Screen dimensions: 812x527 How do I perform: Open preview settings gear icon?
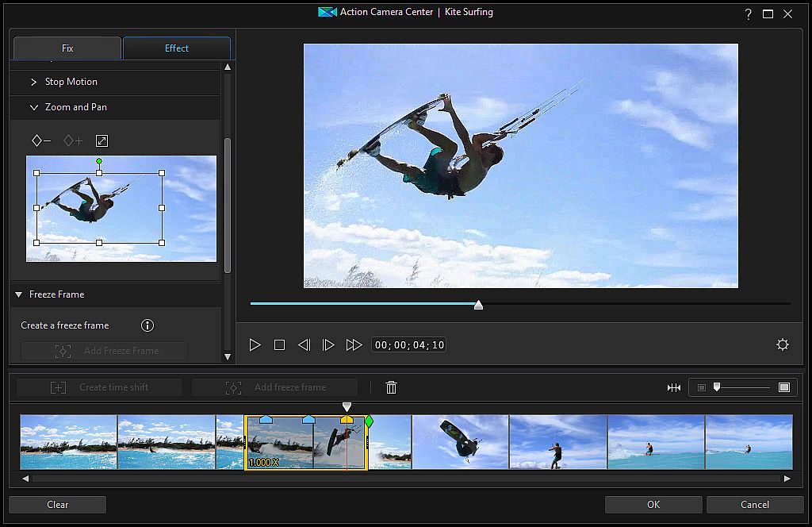pos(783,344)
